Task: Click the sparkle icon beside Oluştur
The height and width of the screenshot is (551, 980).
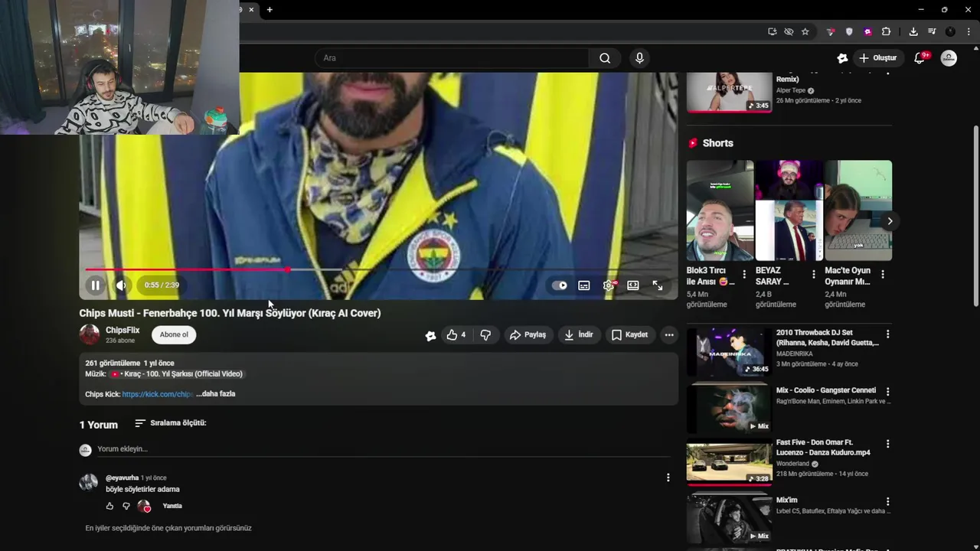Action: [x=842, y=58]
